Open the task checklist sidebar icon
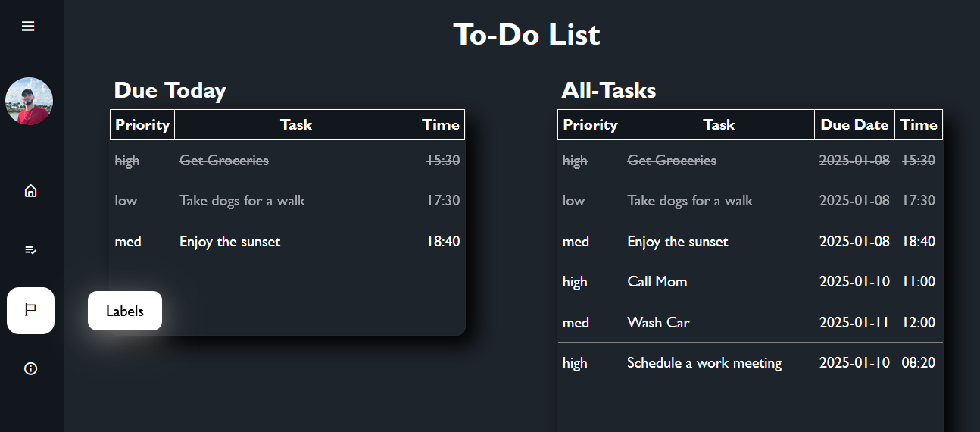Image resolution: width=980 pixels, height=432 pixels. point(30,249)
